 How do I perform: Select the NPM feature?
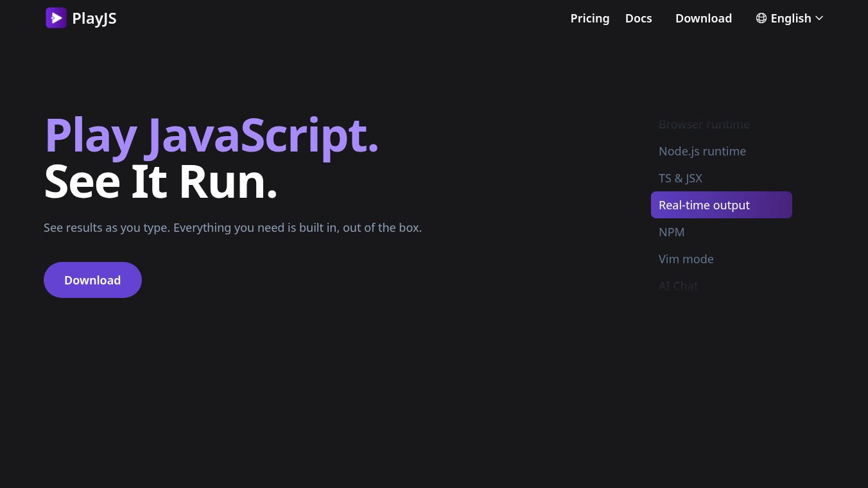click(722, 232)
